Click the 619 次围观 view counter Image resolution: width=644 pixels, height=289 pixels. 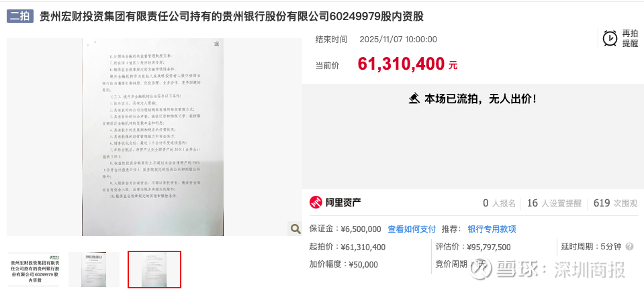coord(615,203)
